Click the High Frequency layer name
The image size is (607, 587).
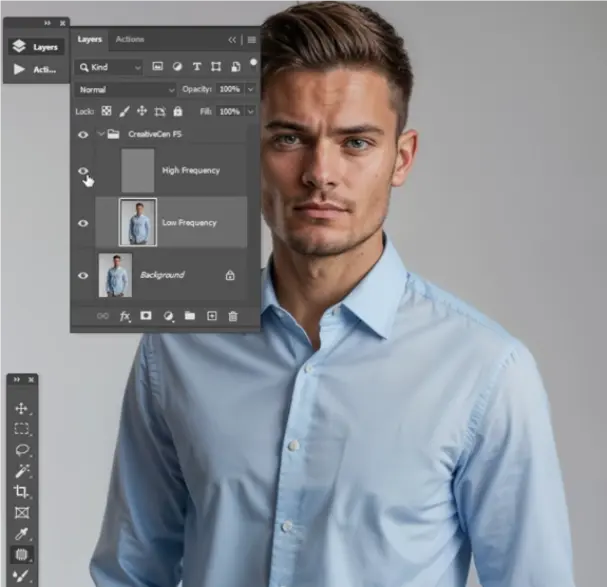point(191,171)
